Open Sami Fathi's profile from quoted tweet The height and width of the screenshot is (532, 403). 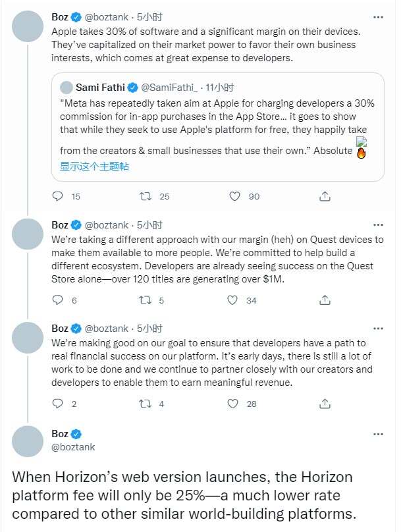click(101, 87)
